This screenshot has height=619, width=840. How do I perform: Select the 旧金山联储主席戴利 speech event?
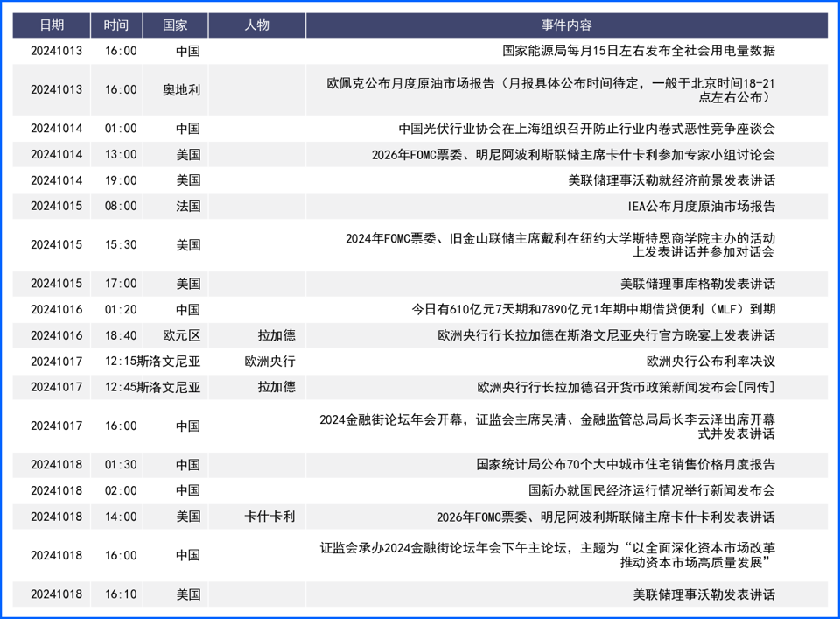point(560,245)
